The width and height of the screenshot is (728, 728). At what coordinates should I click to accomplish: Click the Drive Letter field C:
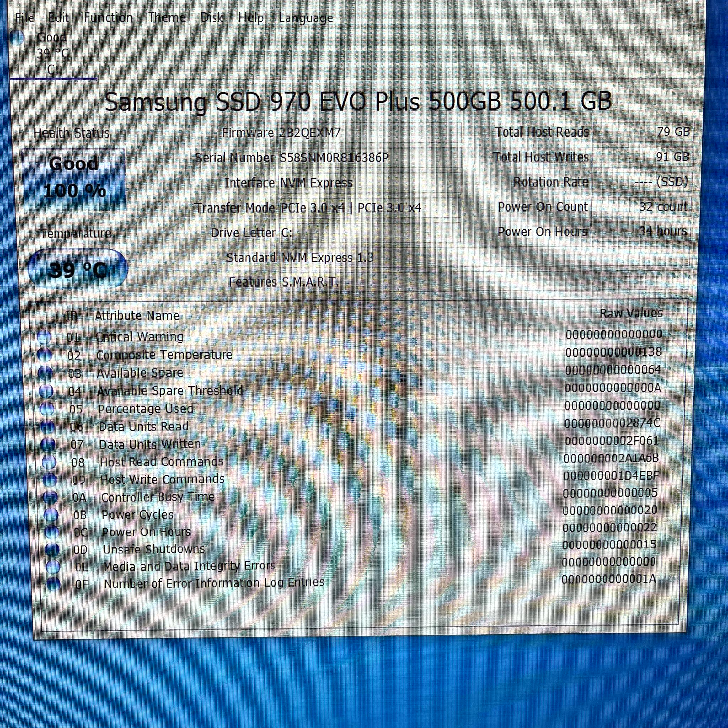coord(370,232)
